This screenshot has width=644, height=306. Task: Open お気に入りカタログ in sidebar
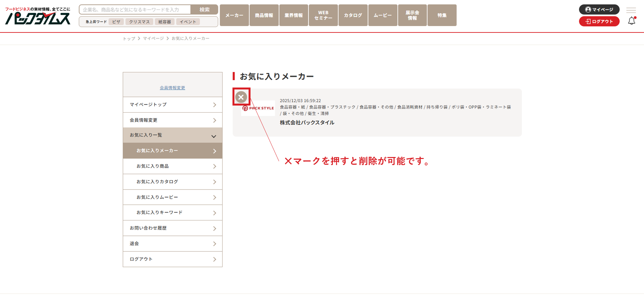pos(173,182)
